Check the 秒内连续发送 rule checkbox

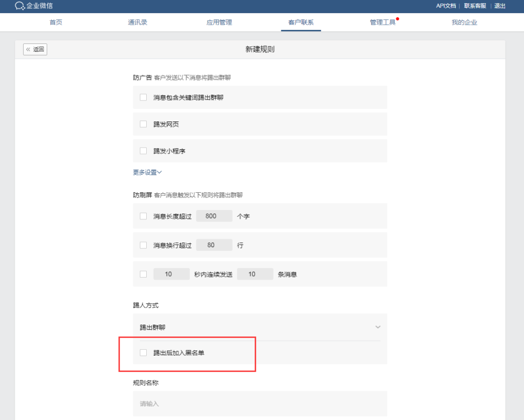(144, 274)
